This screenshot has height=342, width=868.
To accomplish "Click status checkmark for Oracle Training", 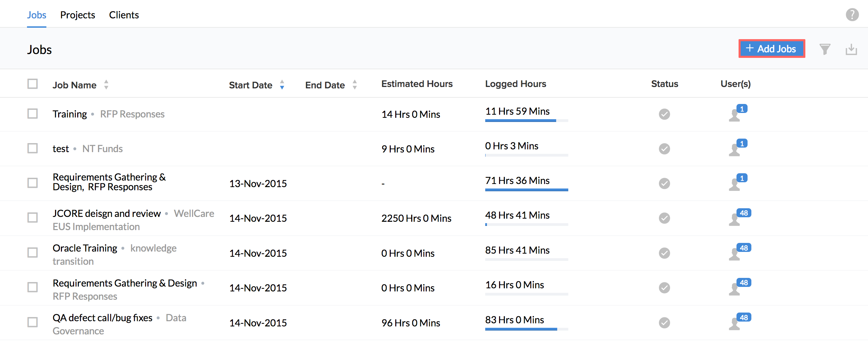I will point(664,253).
